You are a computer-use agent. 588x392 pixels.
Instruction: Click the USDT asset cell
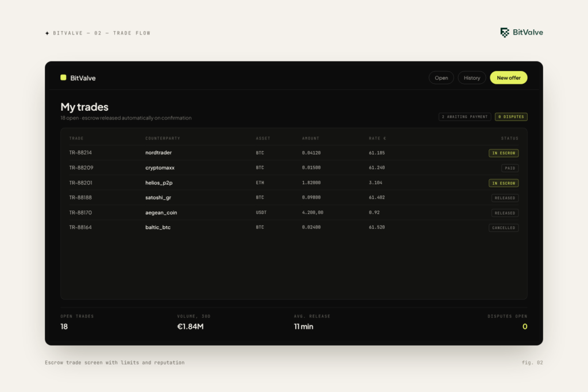click(261, 212)
